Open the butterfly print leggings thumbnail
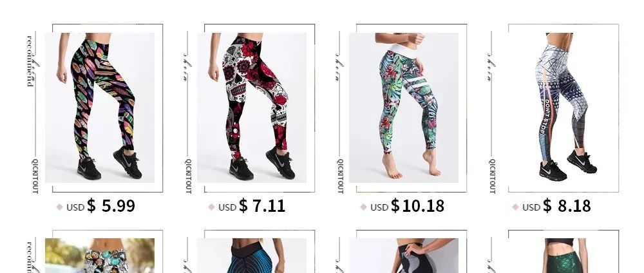Image resolution: width=644 pixels, height=273 pixels. click(x=100, y=256)
